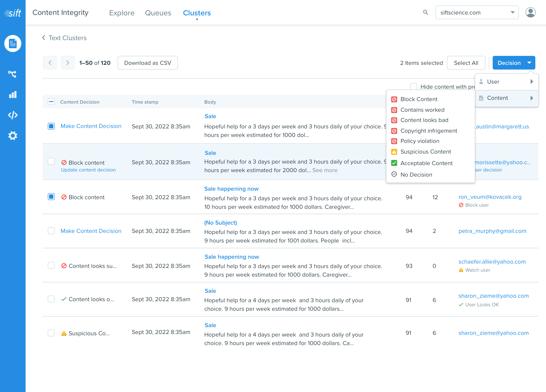Image resolution: width=546 pixels, height=392 pixels.
Task: Click the red Contains worked icon
Action: 394,110
